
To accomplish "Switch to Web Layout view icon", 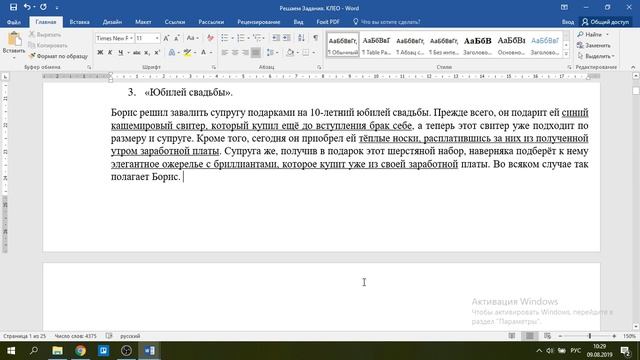I will pyautogui.click(x=547, y=336).
